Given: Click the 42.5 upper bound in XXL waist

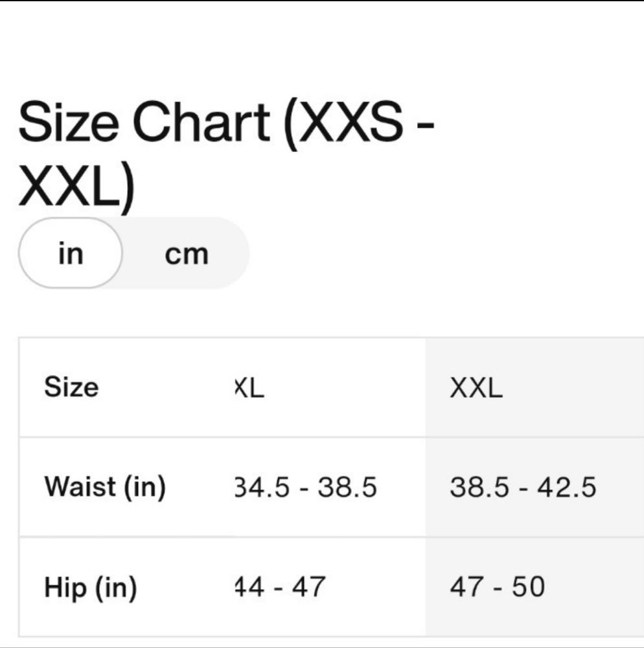Looking at the screenshot, I should (566, 487).
